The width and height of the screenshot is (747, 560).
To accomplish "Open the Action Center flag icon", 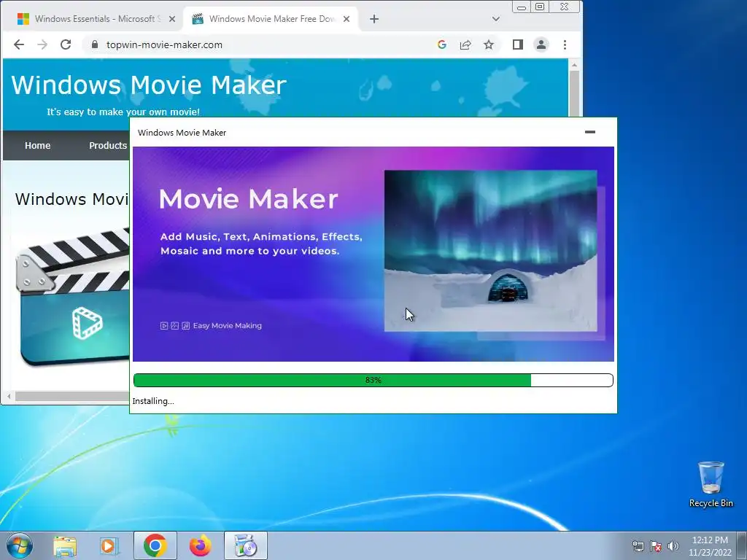I will pos(656,546).
